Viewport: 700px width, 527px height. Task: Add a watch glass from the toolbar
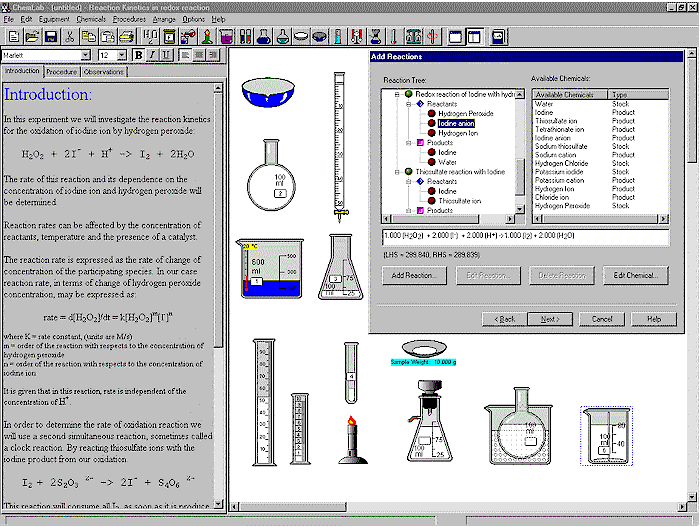click(301, 37)
